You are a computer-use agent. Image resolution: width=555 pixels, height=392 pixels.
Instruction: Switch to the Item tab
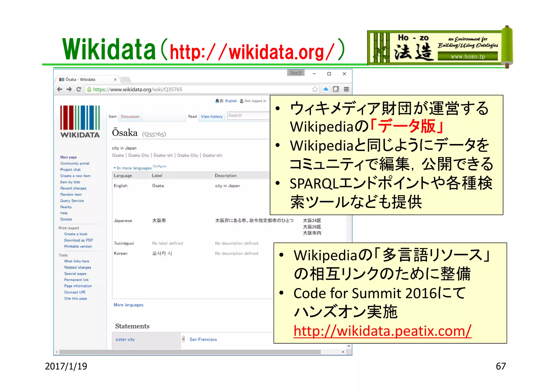tap(113, 117)
